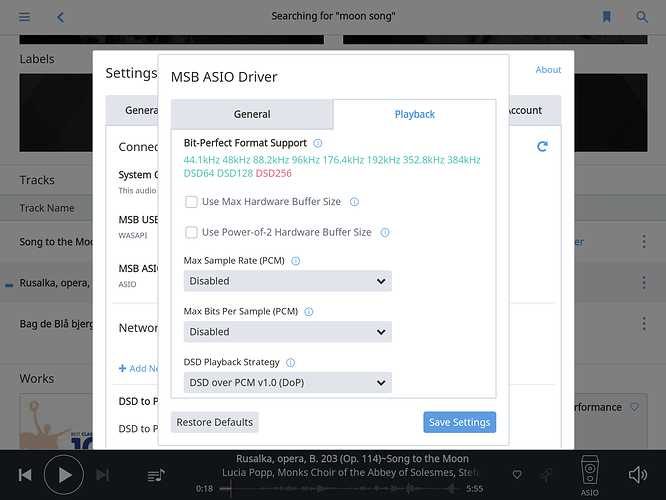The height and width of the screenshot is (500, 666).
Task: Click the heart icon next to Performance
Action: [634, 407]
